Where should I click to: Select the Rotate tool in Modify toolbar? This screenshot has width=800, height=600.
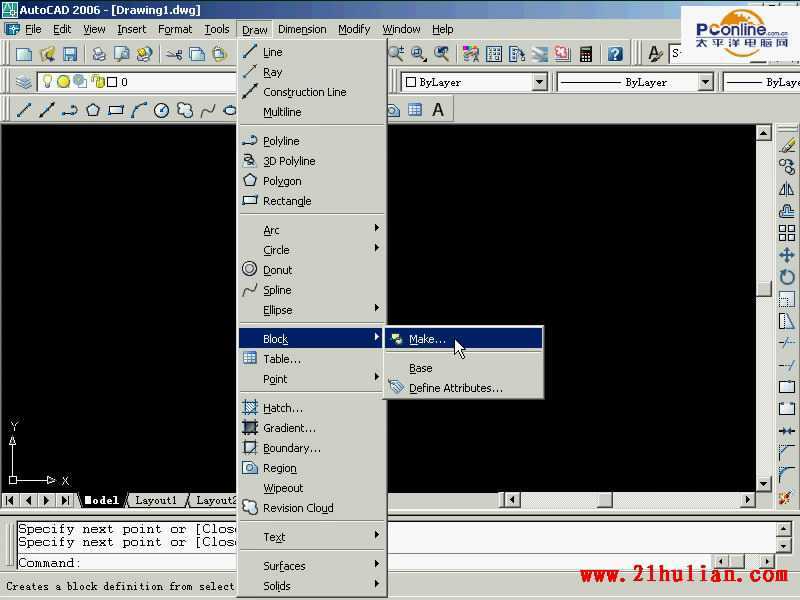[787, 277]
